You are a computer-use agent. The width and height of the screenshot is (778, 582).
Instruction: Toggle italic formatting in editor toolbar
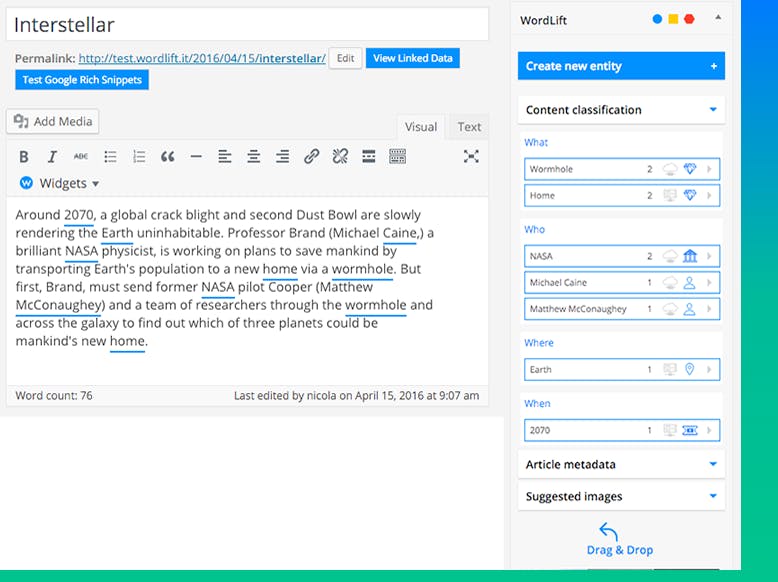click(52, 157)
